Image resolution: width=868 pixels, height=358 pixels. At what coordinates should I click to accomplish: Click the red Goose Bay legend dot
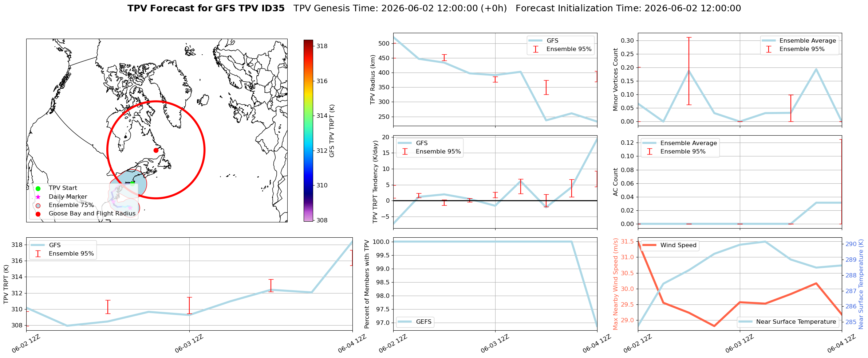[x=38, y=214]
